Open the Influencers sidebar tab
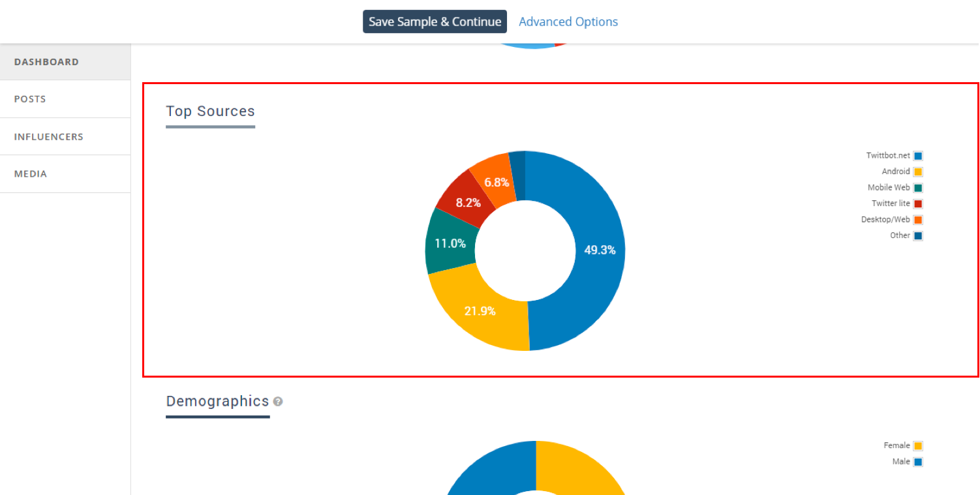 coord(65,137)
